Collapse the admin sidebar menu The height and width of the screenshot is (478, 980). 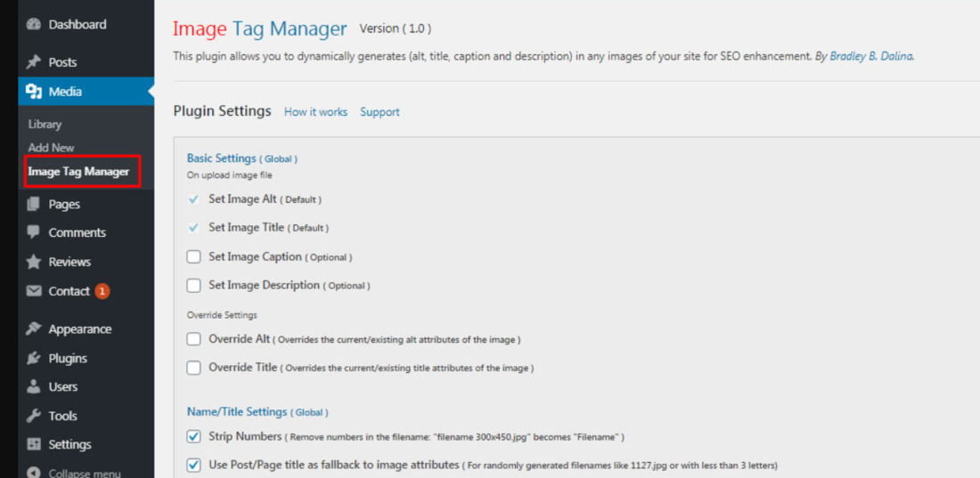click(x=76, y=473)
